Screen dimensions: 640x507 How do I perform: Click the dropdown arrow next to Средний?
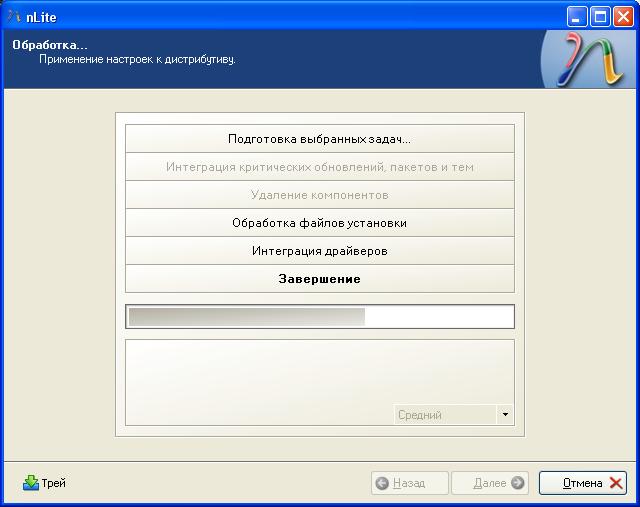[x=505, y=415]
